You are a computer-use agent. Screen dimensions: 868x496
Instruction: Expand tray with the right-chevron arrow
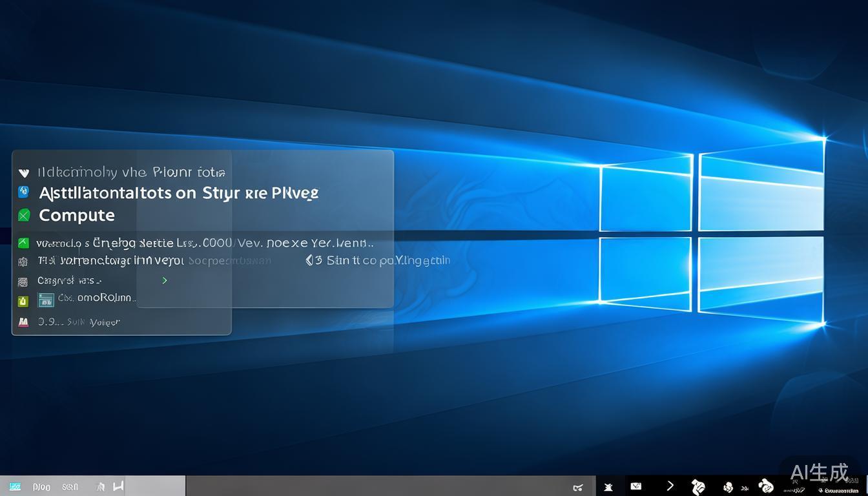pos(670,486)
